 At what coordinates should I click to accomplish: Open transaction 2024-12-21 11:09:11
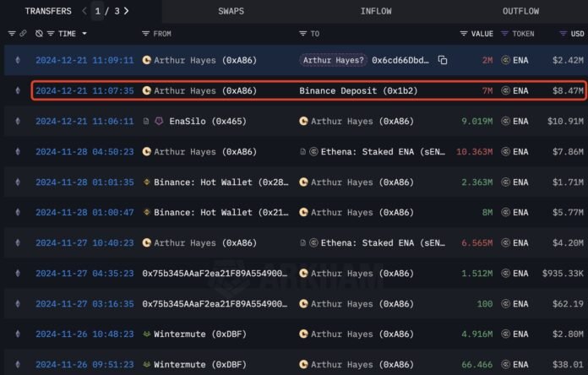tap(84, 60)
